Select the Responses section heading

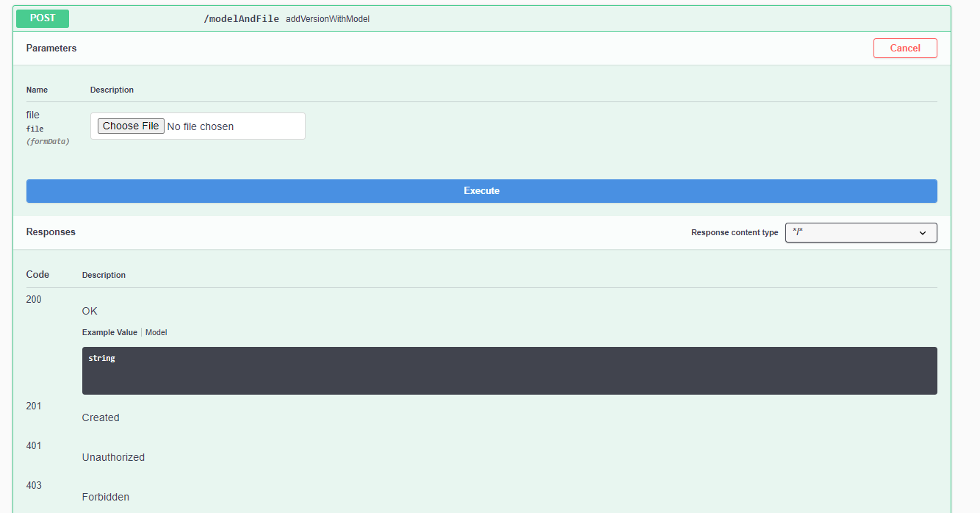[x=51, y=232]
